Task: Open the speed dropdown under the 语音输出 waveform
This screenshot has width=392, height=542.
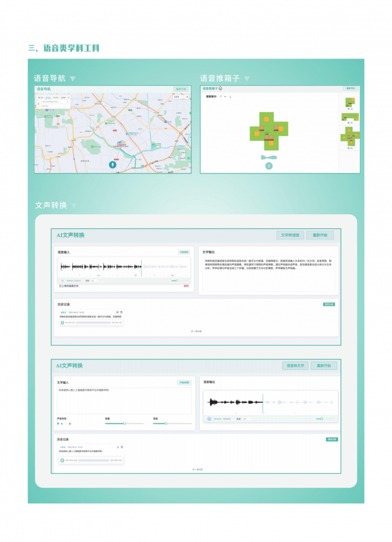Action: (247, 419)
